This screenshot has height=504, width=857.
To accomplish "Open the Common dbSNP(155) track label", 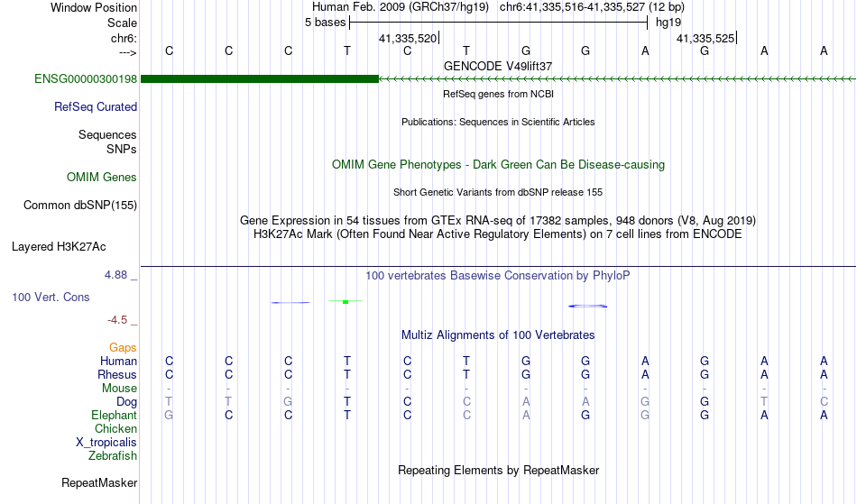I will point(80,205).
